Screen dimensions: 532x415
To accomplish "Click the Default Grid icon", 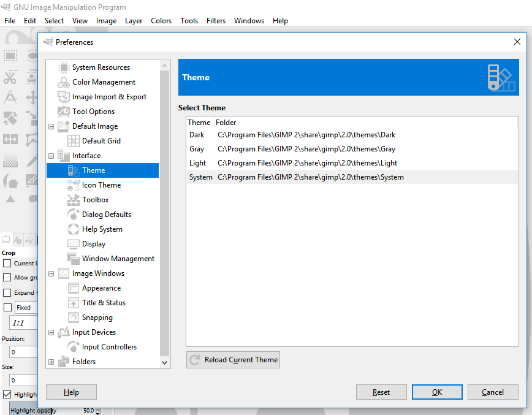I will [x=74, y=141].
